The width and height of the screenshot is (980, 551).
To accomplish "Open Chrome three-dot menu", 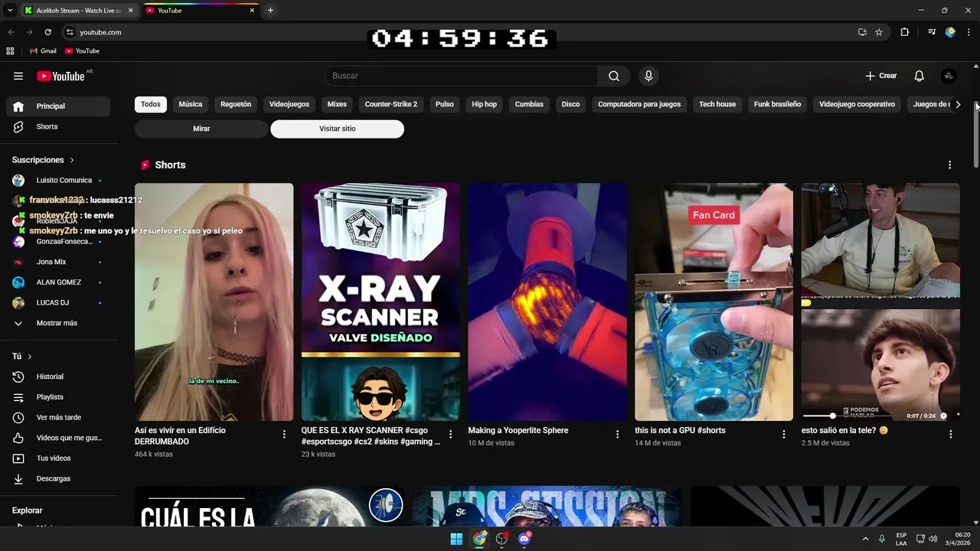I will [969, 32].
